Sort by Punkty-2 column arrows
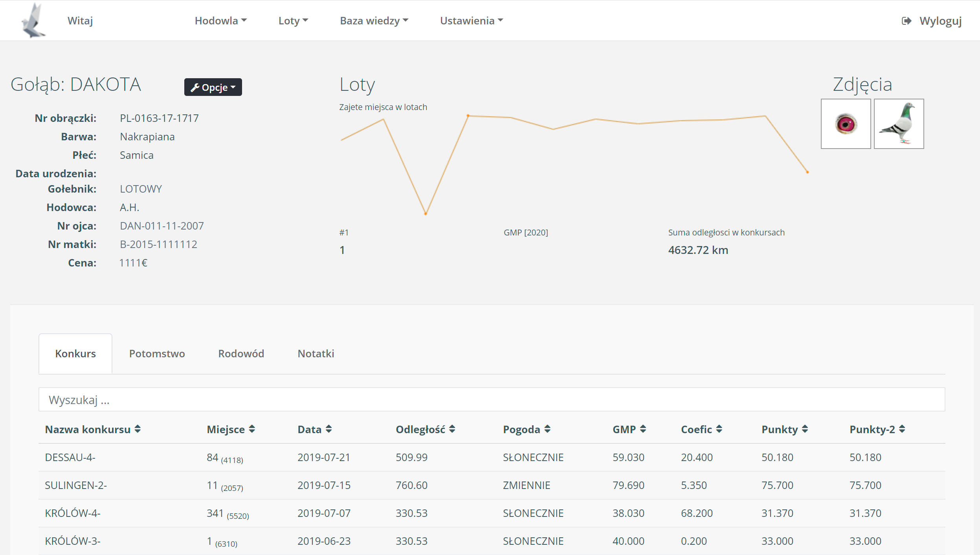Image resolution: width=980 pixels, height=555 pixels. (x=902, y=429)
